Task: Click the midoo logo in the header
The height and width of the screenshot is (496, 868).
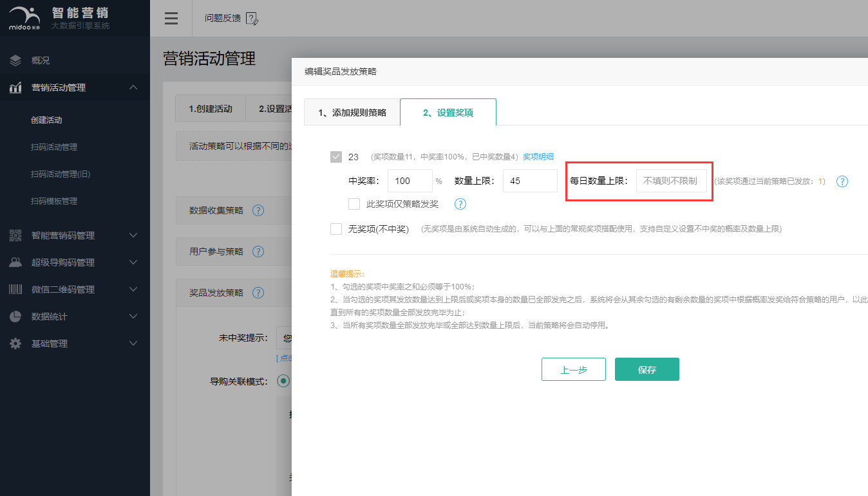Action: (x=24, y=17)
